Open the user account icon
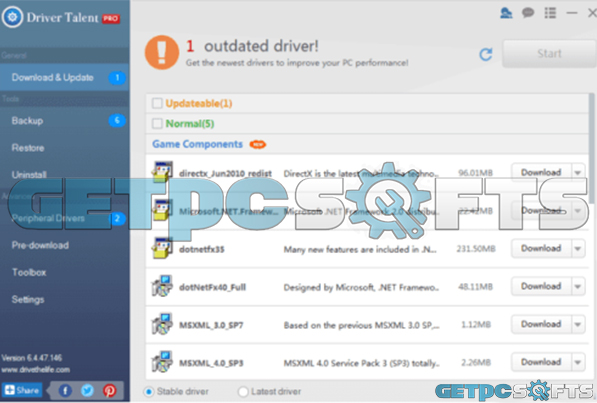597x403 pixels. click(506, 13)
